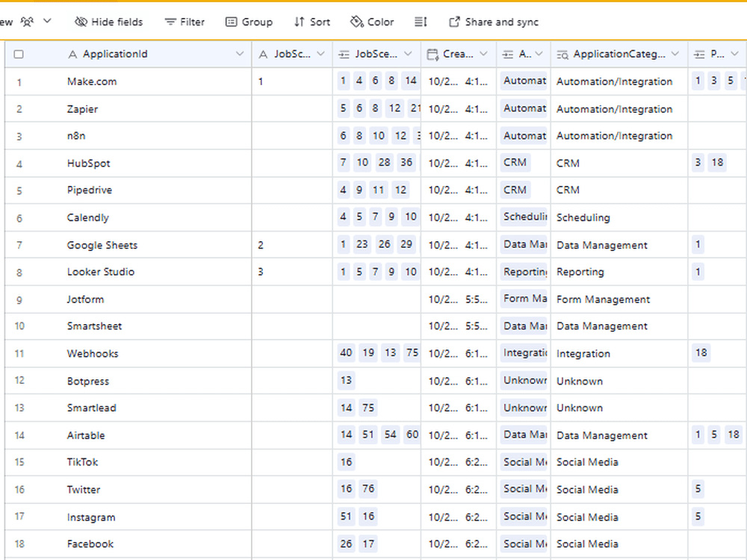
Task: Select the Make.com cell
Action: click(x=156, y=81)
